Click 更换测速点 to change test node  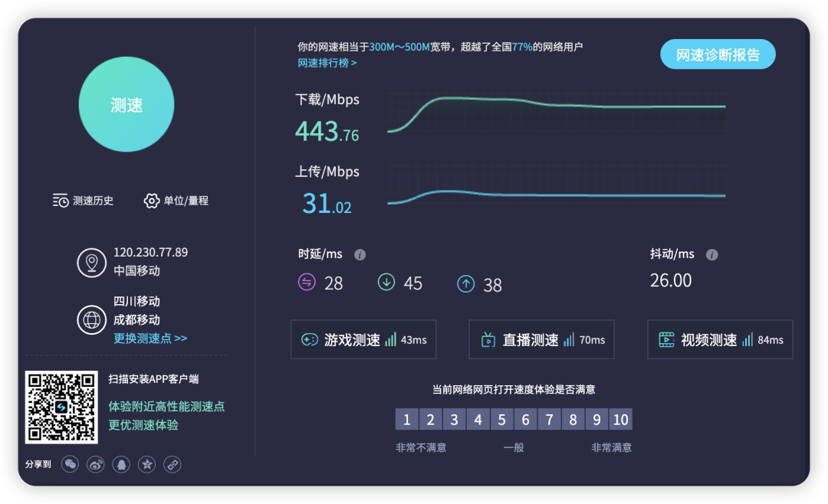click(149, 338)
